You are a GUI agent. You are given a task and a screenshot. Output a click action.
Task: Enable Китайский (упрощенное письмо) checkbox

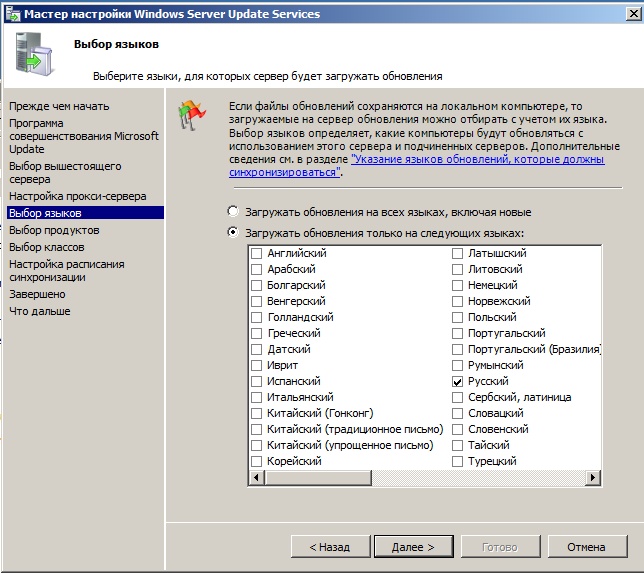(x=257, y=445)
